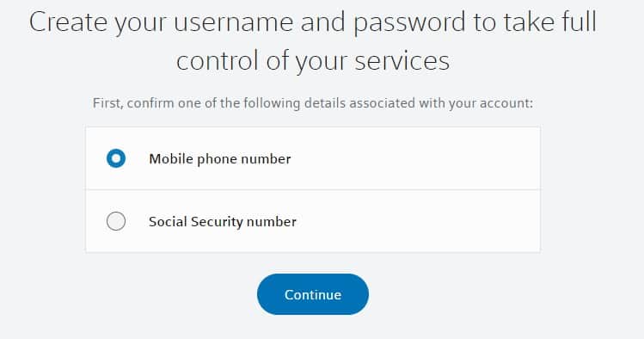Click the 'control of your services' heading line
The height and width of the screenshot is (339, 644).
313,61
